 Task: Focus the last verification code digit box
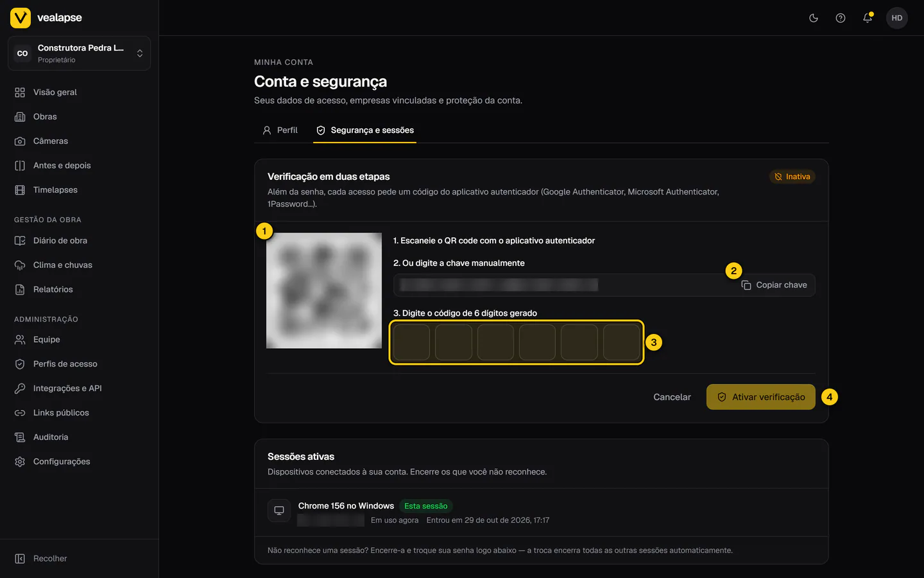tap(621, 342)
